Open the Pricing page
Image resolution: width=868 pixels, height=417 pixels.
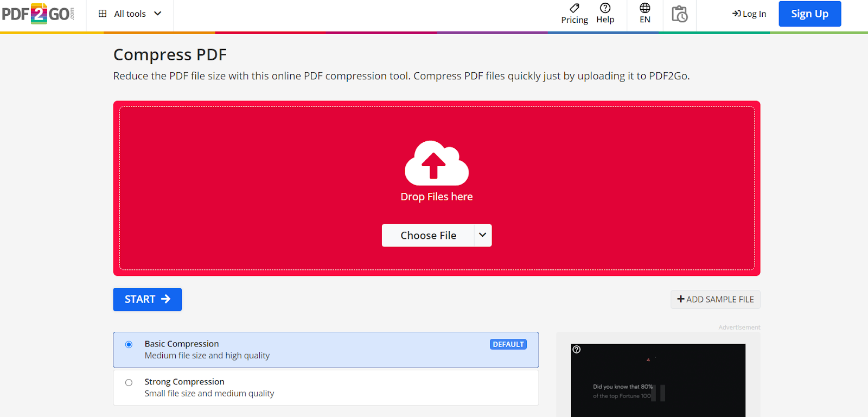(x=575, y=14)
